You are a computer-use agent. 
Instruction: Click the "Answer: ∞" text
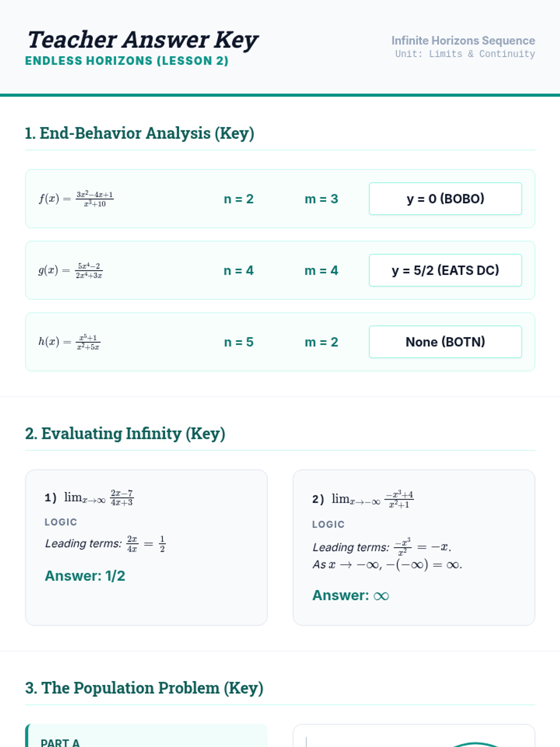[x=350, y=595]
